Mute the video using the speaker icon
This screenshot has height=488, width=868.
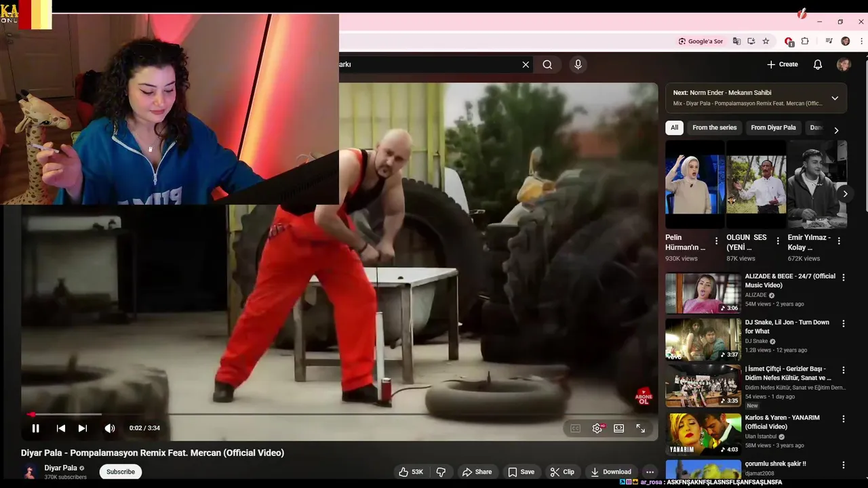point(110,428)
